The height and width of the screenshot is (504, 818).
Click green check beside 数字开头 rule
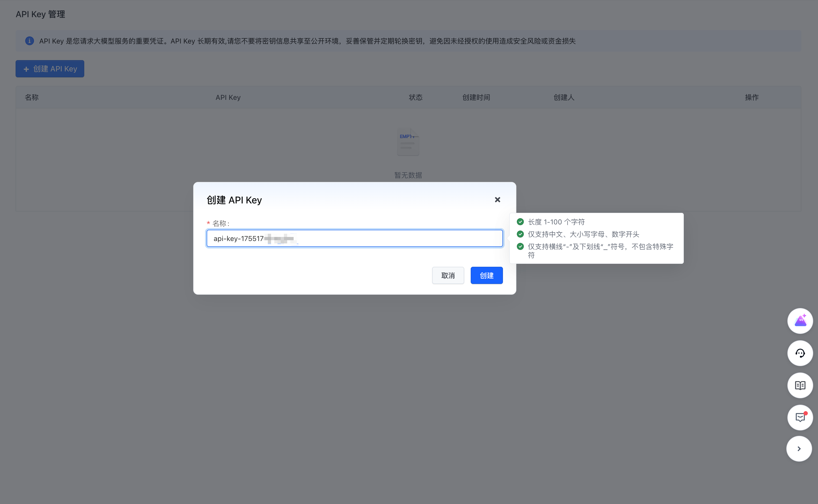tap(520, 234)
